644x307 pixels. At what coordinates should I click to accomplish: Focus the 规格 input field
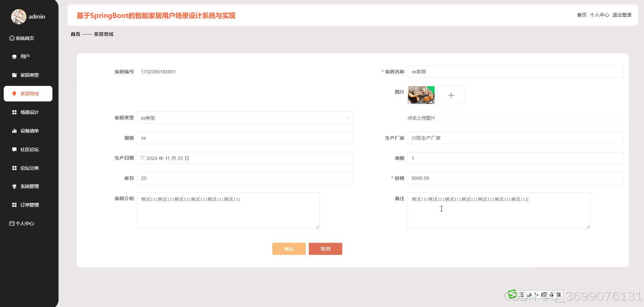point(245,138)
